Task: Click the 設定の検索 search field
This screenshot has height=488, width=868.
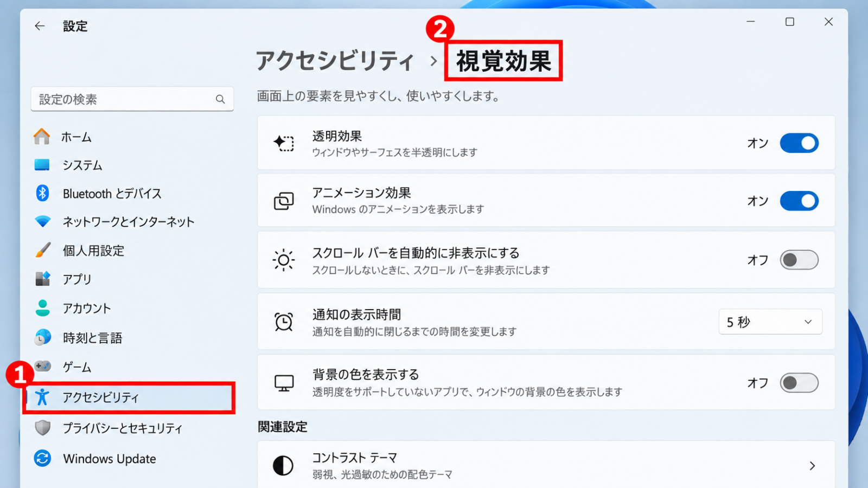Action: coord(132,99)
